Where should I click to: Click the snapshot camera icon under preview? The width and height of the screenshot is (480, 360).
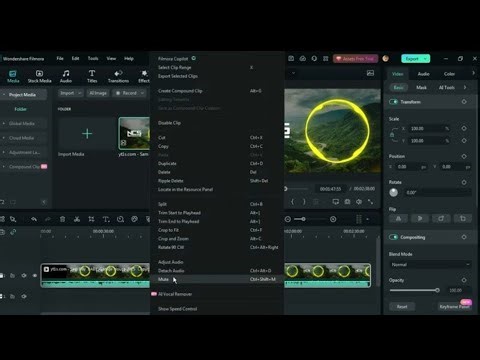pos(347,202)
